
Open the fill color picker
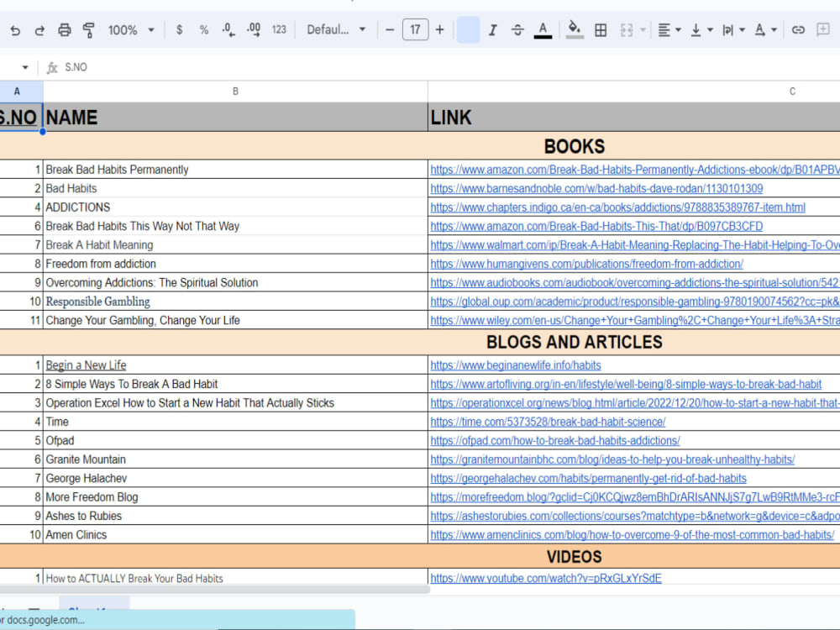(575, 30)
